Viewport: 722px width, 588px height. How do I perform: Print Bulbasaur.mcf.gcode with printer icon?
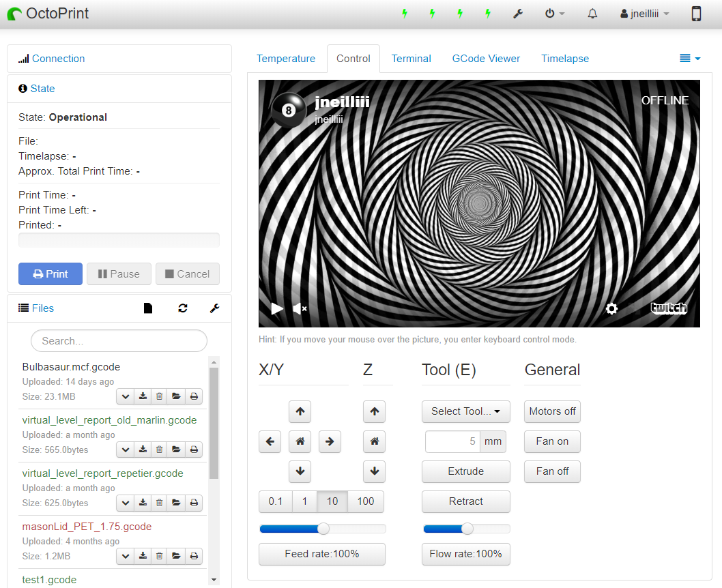(194, 396)
